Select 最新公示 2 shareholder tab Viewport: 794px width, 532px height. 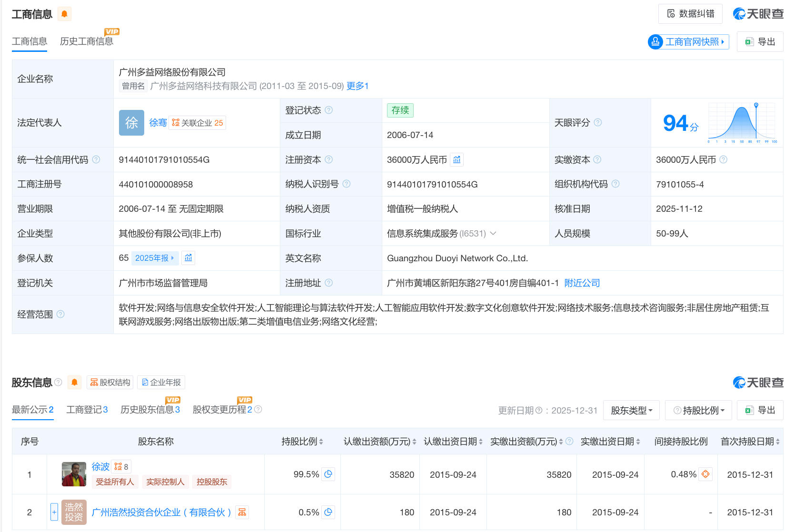click(x=33, y=410)
